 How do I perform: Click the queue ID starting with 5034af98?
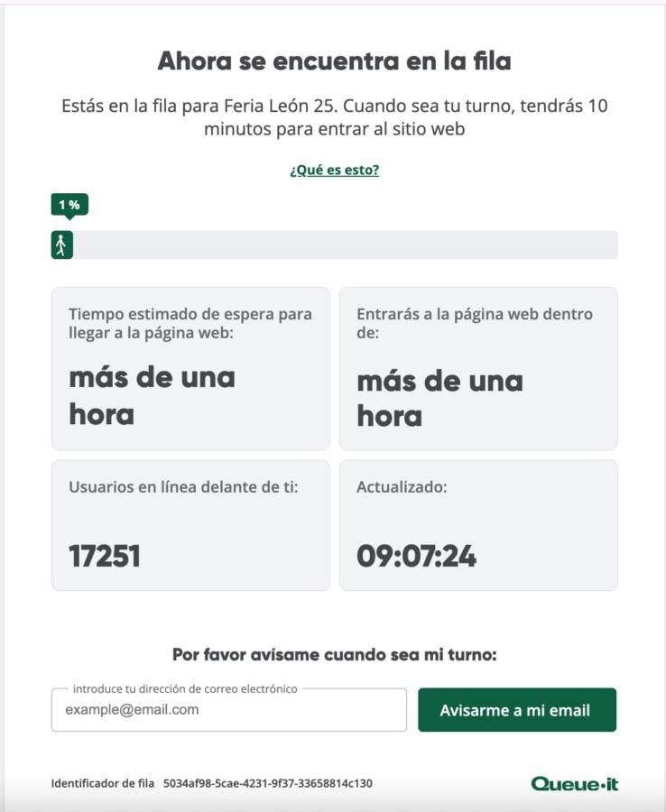tap(267, 783)
